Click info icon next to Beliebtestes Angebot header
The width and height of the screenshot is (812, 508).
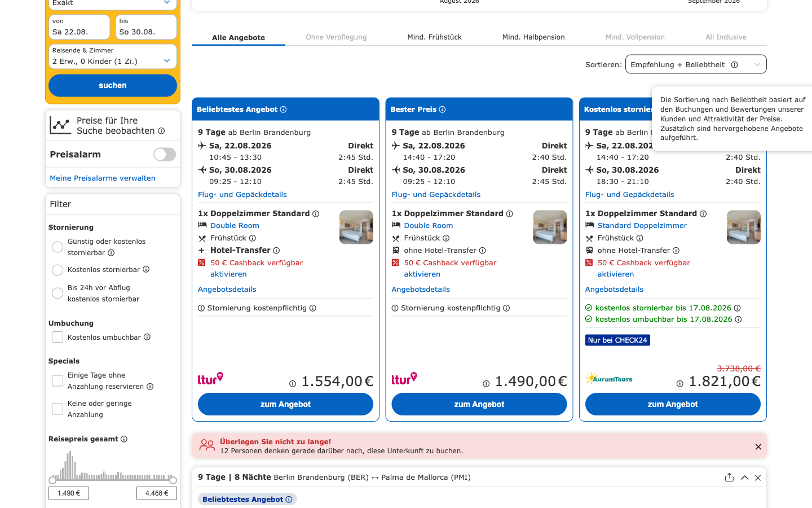283,110
